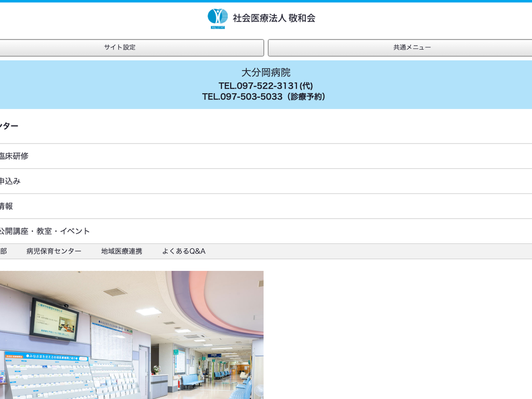Select the 大分岡病院 hospital name heading
Image resolution: width=532 pixels, height=399 pixels.
(x=266, y=73)
